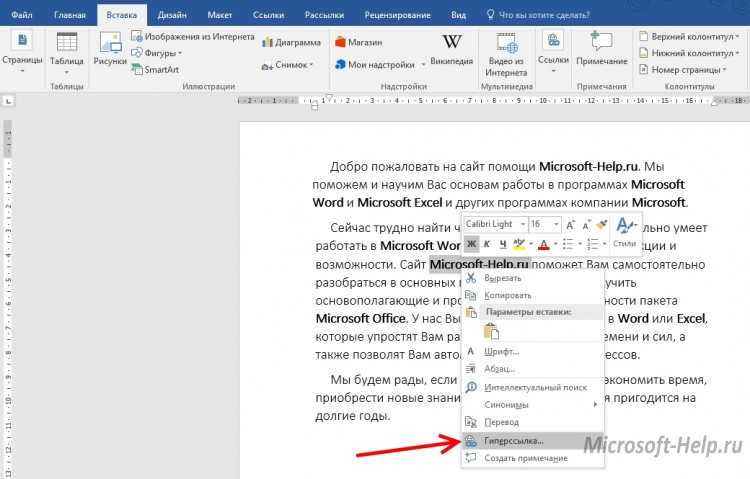The image size is (750, 479).
Task: Open the font color dropdown arrow
Action: tap(555, 244)
